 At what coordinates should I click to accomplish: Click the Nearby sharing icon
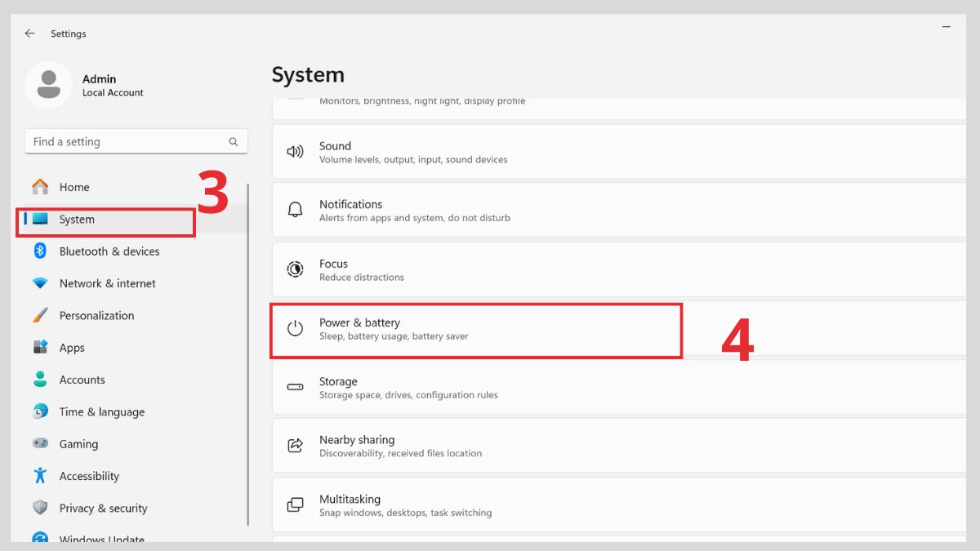coord(295,445)
